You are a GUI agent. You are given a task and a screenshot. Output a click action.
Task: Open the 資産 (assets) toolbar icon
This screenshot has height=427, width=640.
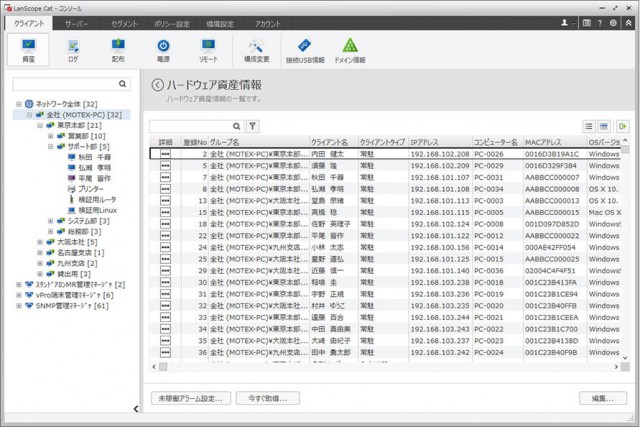click(28, 50)
